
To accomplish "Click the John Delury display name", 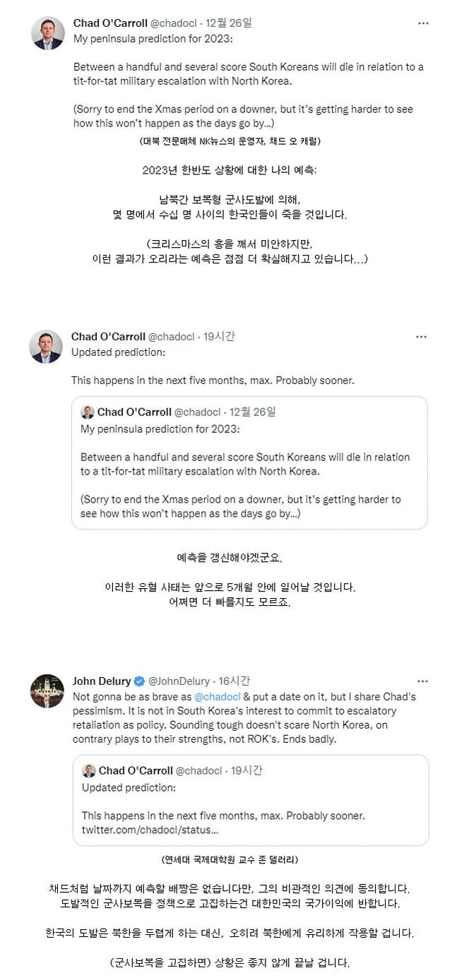I will (102, 681).
